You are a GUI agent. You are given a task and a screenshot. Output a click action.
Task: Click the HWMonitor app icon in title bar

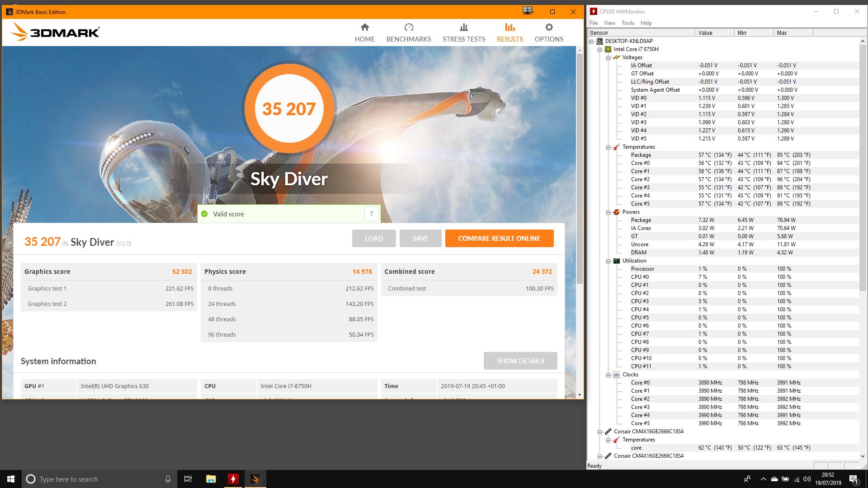click(594, 11)
